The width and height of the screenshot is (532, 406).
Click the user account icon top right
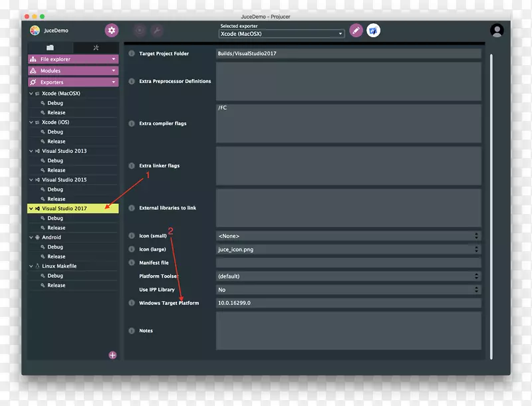(496, 30)
